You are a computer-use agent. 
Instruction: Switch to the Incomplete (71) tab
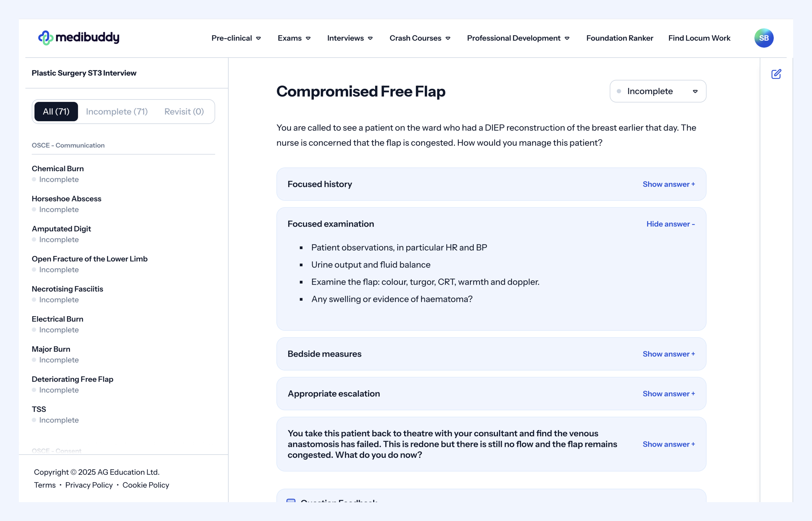(117, 112)
